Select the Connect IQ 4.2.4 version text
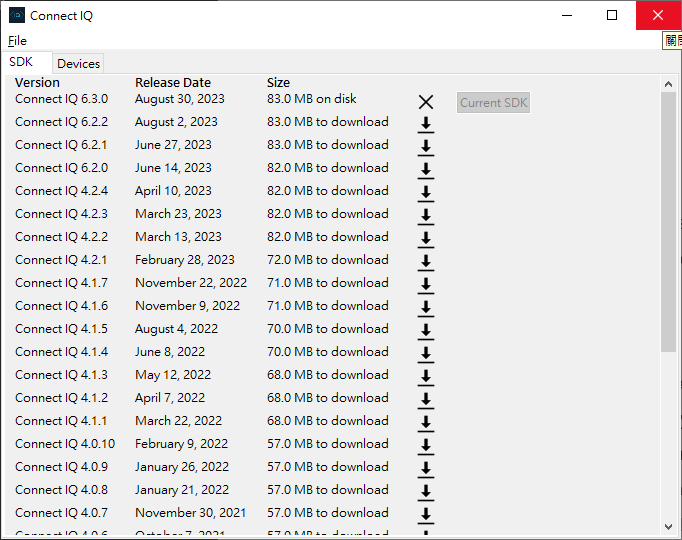682x540 pixels. [61, 191]
